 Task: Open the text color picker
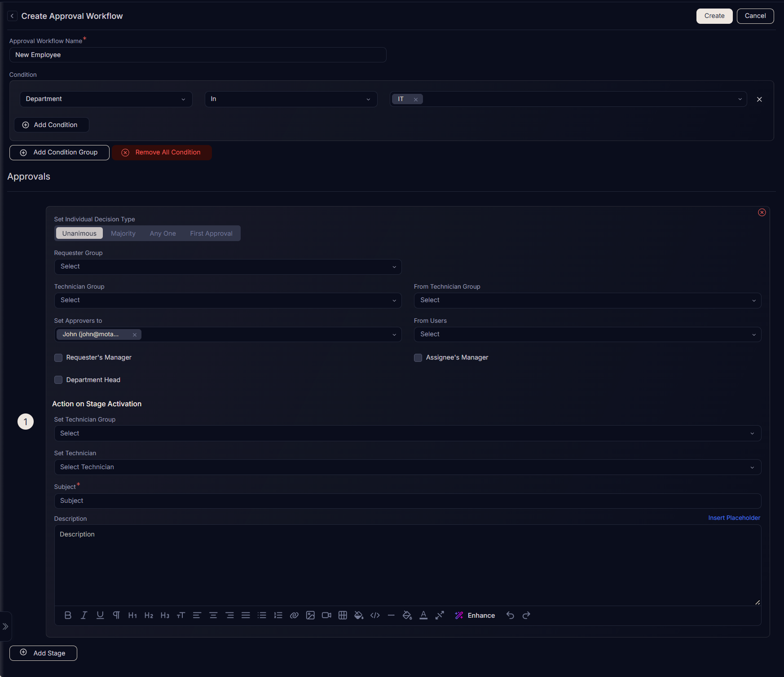423,615
